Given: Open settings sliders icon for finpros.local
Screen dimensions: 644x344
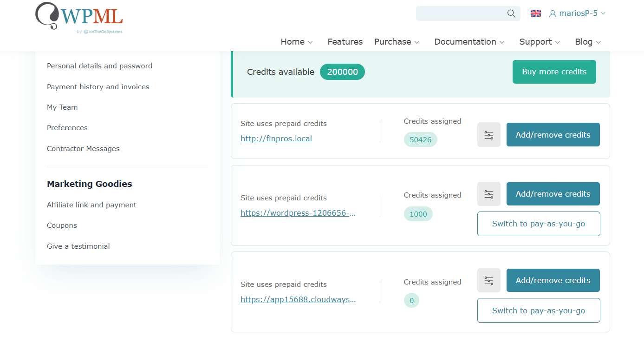Looking at the screenshot, I should pyautogui.click(x=489, y=135).
